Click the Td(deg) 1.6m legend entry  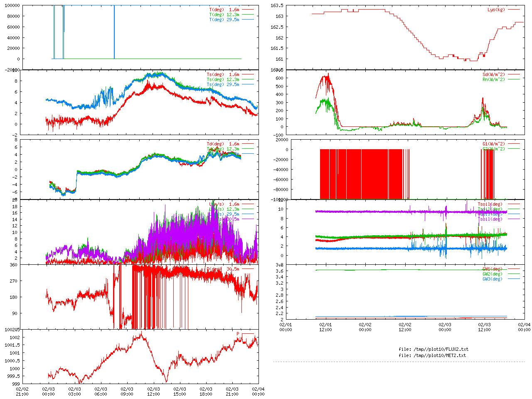[223, 144]
